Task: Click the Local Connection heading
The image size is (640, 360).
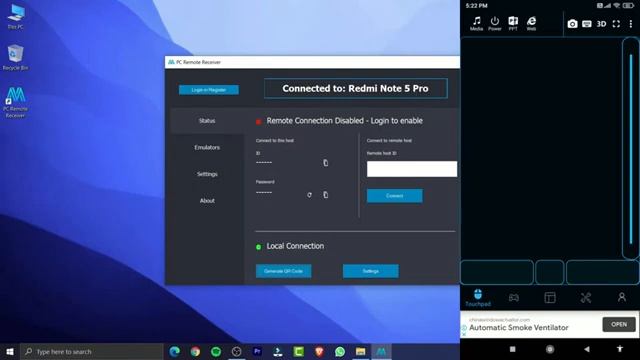Action: [x=295, y=246]
